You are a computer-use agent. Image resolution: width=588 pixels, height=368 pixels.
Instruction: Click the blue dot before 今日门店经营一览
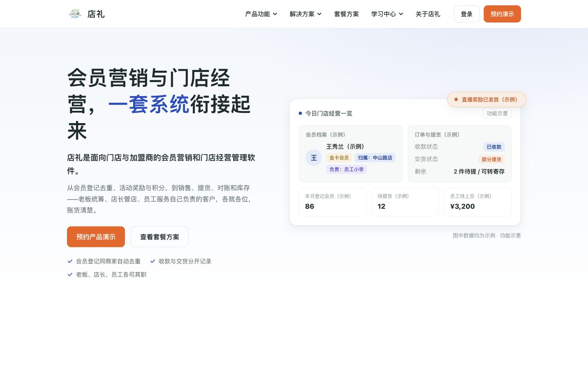[x=301, y=113]
